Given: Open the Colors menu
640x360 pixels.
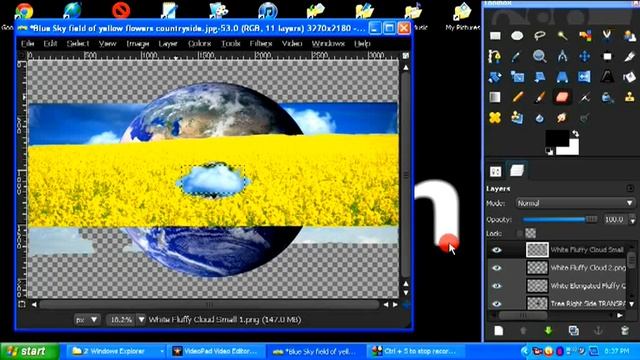Looking at the screenshot, I should tap(200, 43).
